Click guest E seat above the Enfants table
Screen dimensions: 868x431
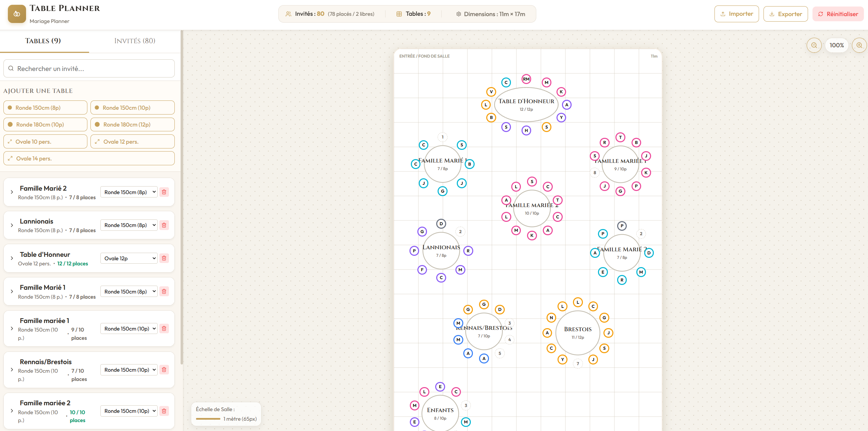(x=440, y=387)
